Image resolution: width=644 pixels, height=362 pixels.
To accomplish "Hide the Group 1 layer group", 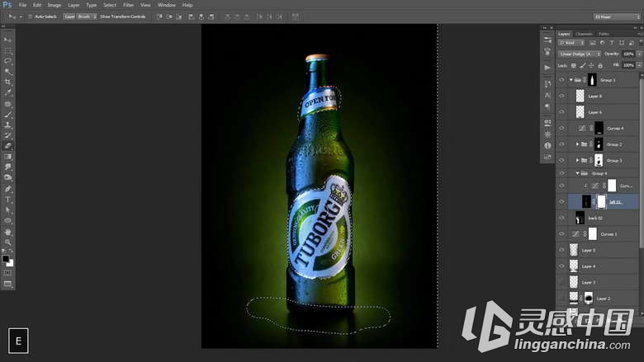I will 561,80.
